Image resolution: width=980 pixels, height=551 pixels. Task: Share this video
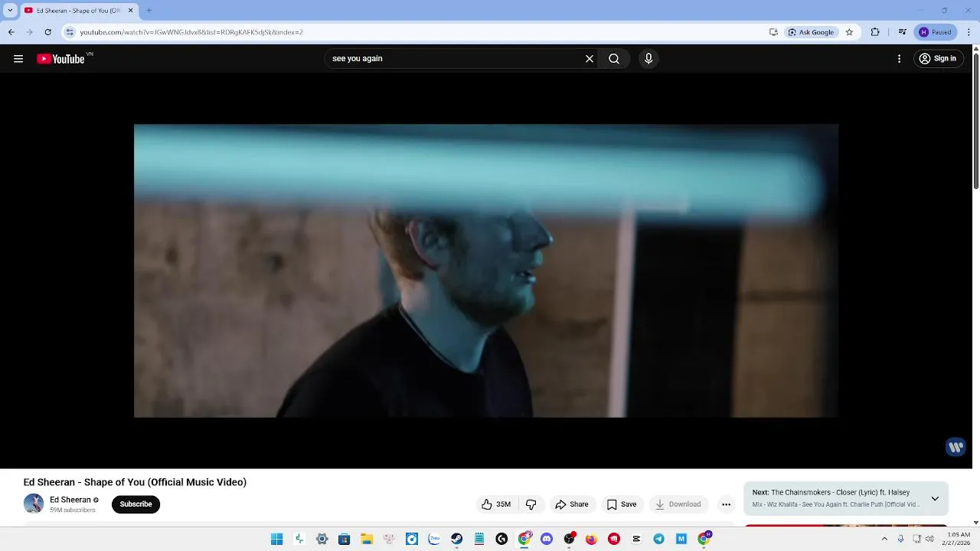[572, 504]
